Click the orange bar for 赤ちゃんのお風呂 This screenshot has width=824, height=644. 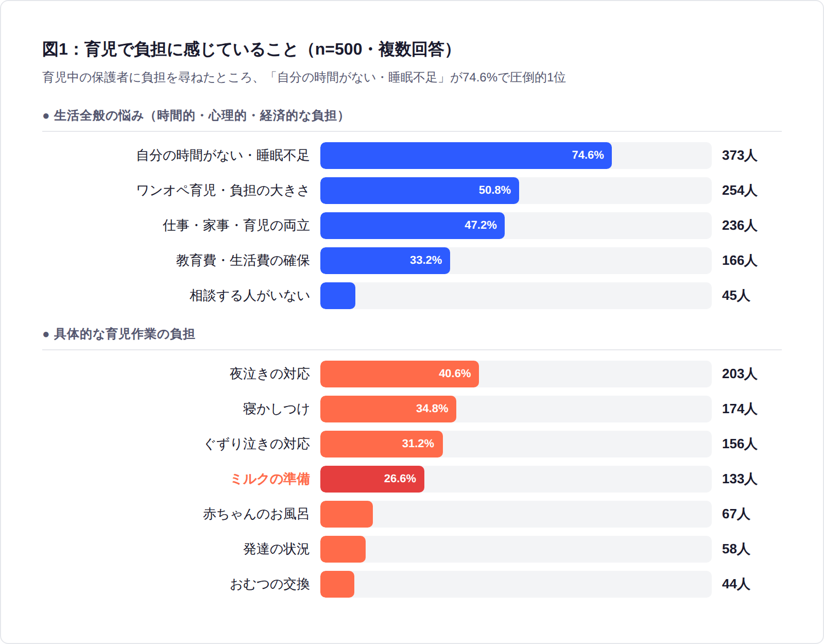tap(346, 514)
